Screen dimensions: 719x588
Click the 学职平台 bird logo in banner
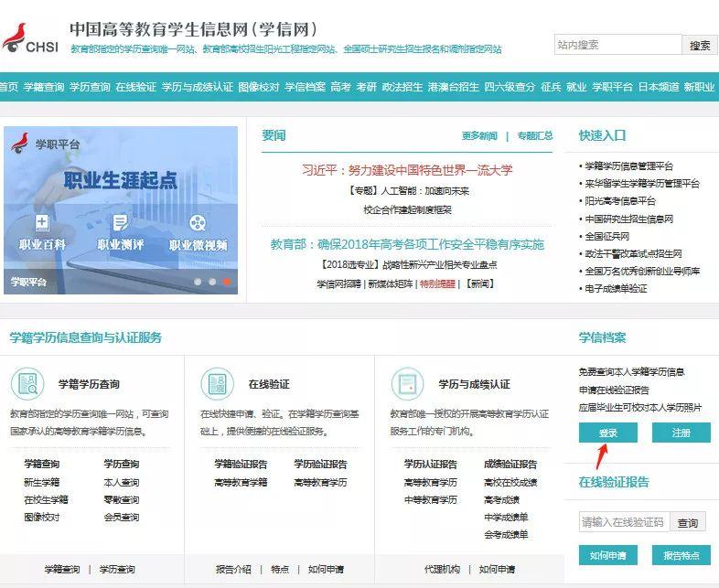(x=19, y=144)
